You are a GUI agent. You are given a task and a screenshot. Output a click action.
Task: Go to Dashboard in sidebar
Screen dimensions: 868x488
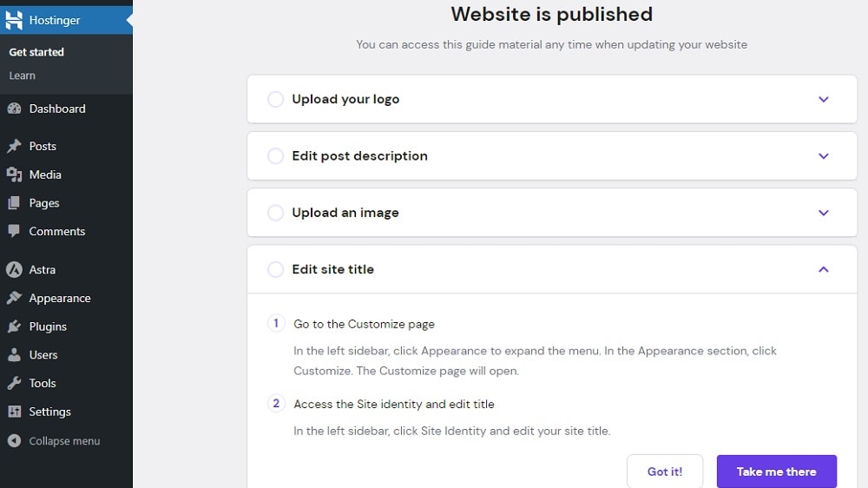tap(57, 109)
